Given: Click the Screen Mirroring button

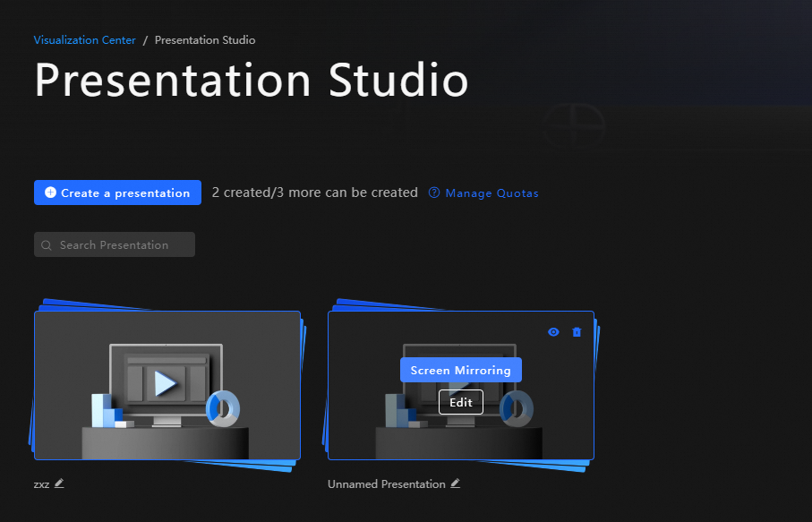Looking at the screenshot, I should click(461, 370).
